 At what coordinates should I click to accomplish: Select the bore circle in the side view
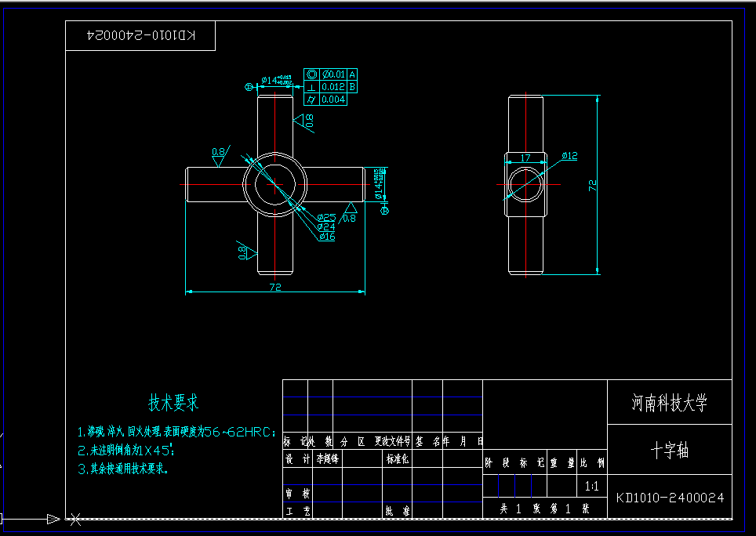[525, 184]
